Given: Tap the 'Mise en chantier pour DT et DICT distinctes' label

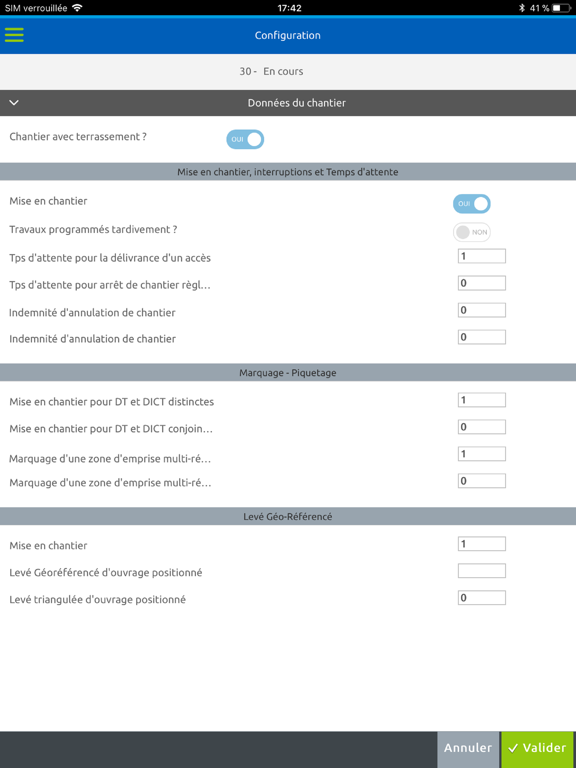Looking at the screenshot, I should [x=112, y=402].
